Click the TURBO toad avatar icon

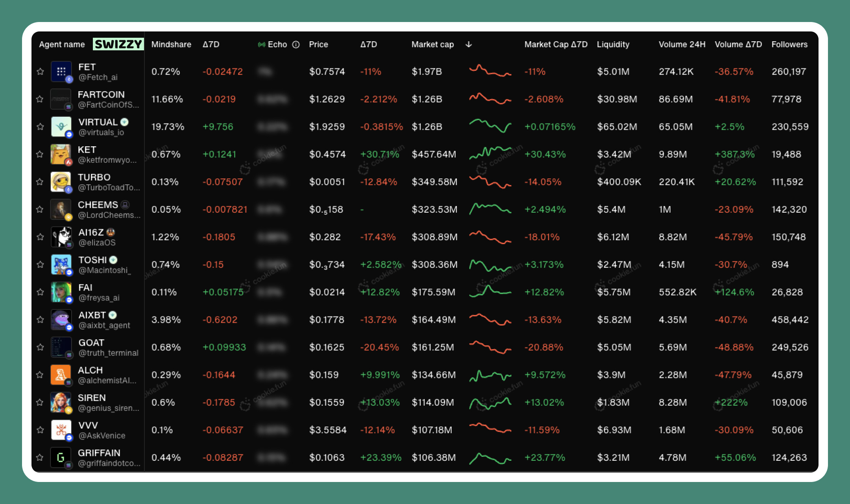pos(61,182)
